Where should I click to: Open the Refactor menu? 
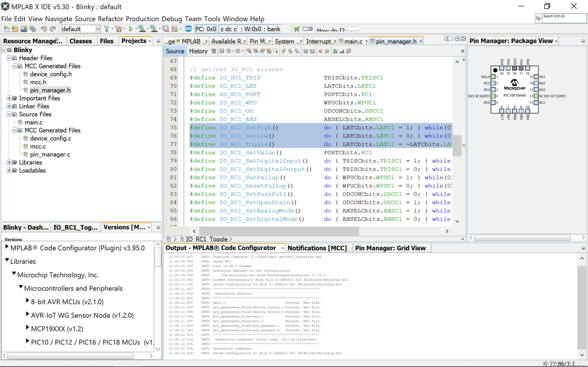click(111, 19)
